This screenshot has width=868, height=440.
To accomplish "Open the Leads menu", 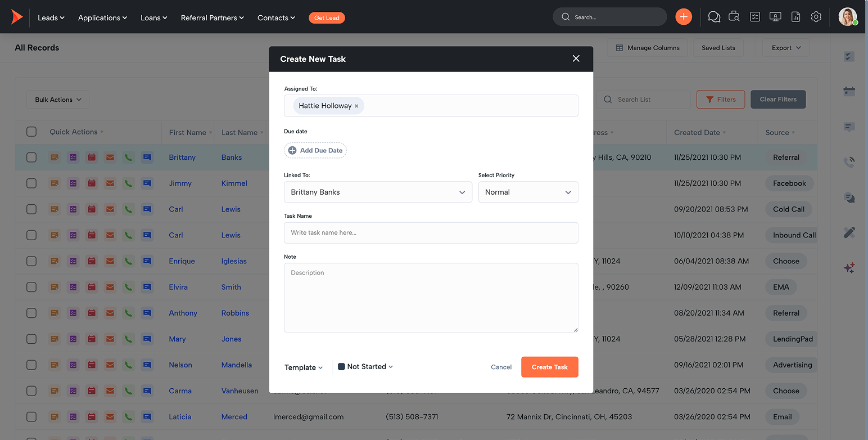I will coord(51,17).
